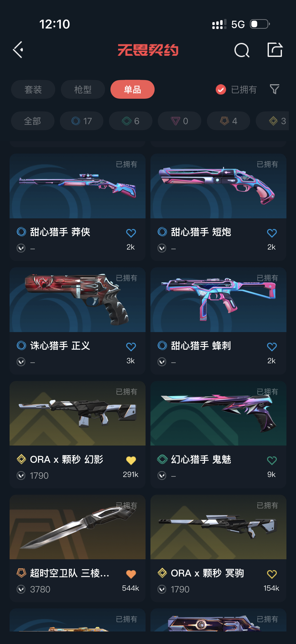Filter by blue tier chip 17

(x=82, y=121)
